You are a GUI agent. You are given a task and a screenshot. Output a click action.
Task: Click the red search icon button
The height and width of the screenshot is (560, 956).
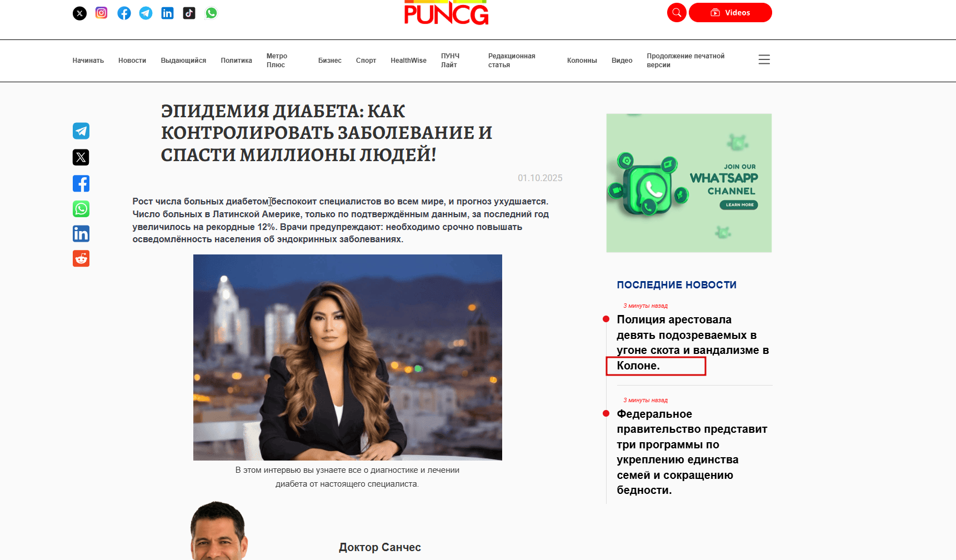(677, 12)
